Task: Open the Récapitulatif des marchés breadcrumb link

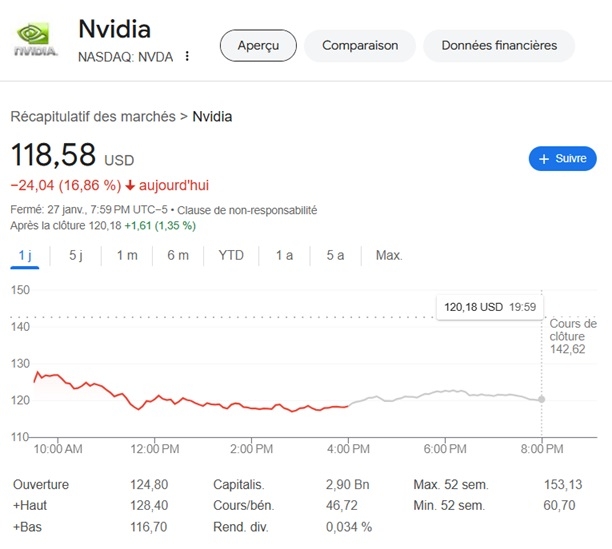Action: (x=92, y=117)
